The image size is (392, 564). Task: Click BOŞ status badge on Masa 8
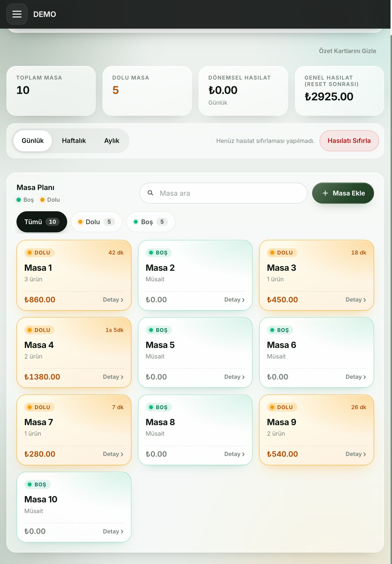(159, 407)
